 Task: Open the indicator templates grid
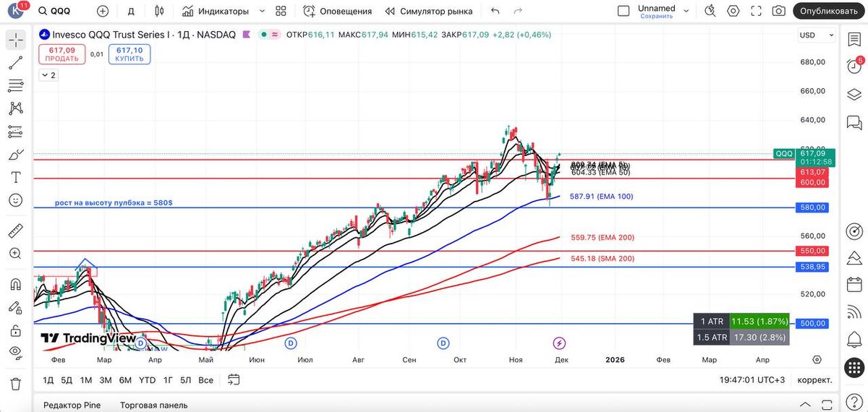coord(281,11)
